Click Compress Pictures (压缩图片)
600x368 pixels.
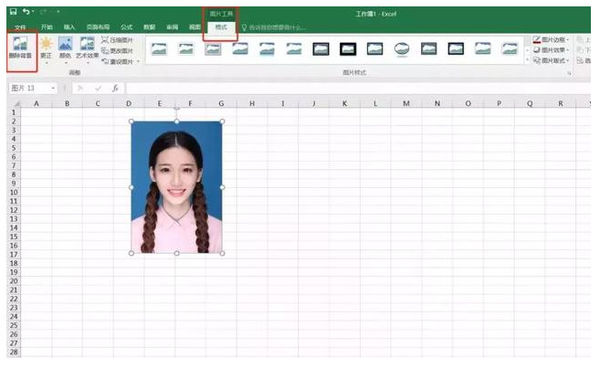click(x=117, y=40)
